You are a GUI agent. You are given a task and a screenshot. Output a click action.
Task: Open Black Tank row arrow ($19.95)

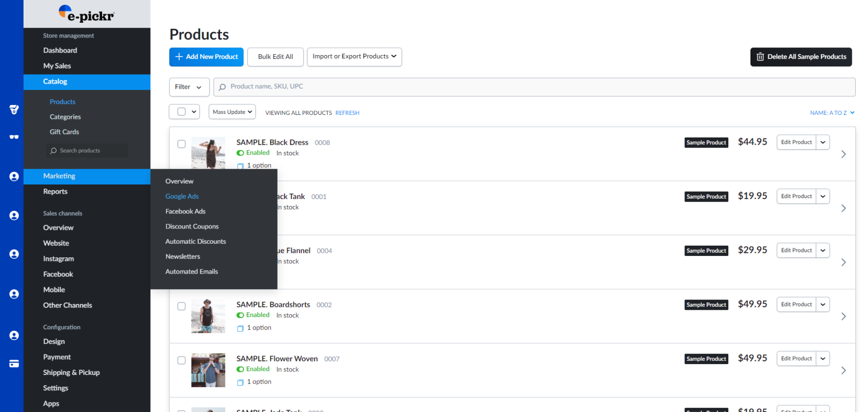pyautogui.click(x=844, y=208)
